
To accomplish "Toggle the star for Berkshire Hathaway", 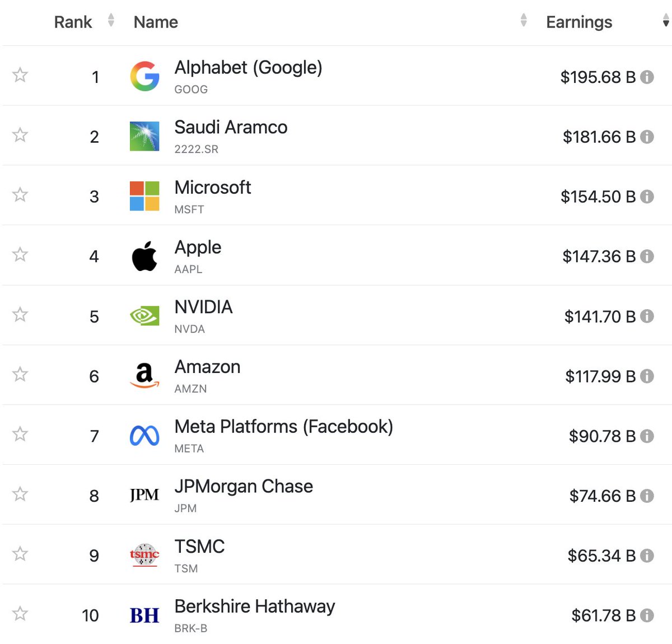I will coord(20,614).
